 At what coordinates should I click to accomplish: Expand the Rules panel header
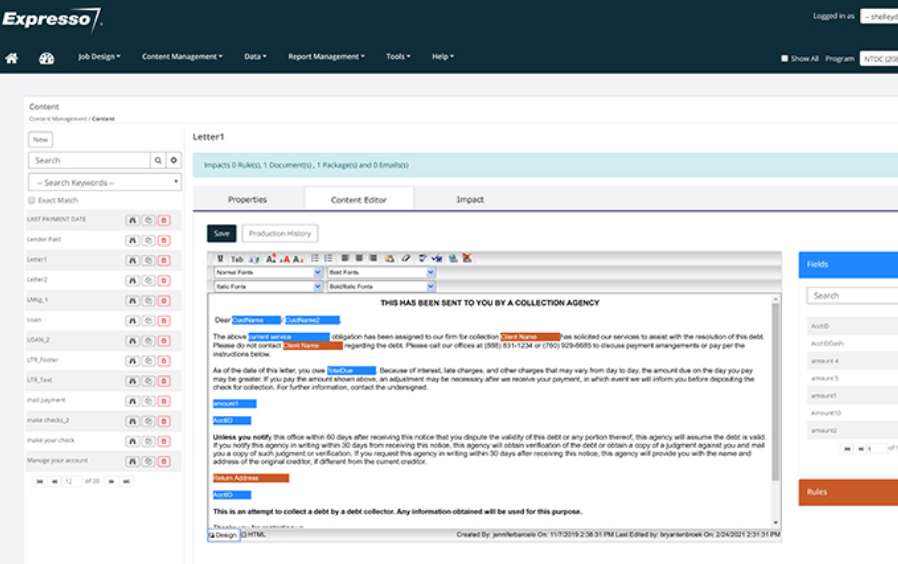[x=848, y=492]
